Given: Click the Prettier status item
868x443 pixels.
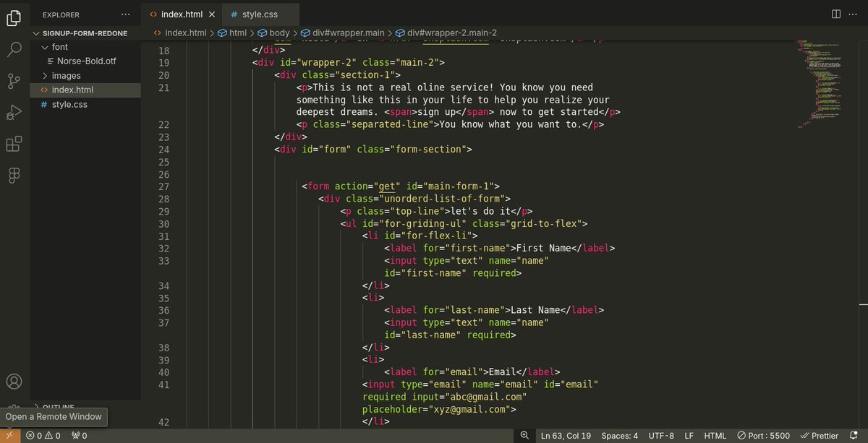Looking at the screenshot, I should point(819,436).
